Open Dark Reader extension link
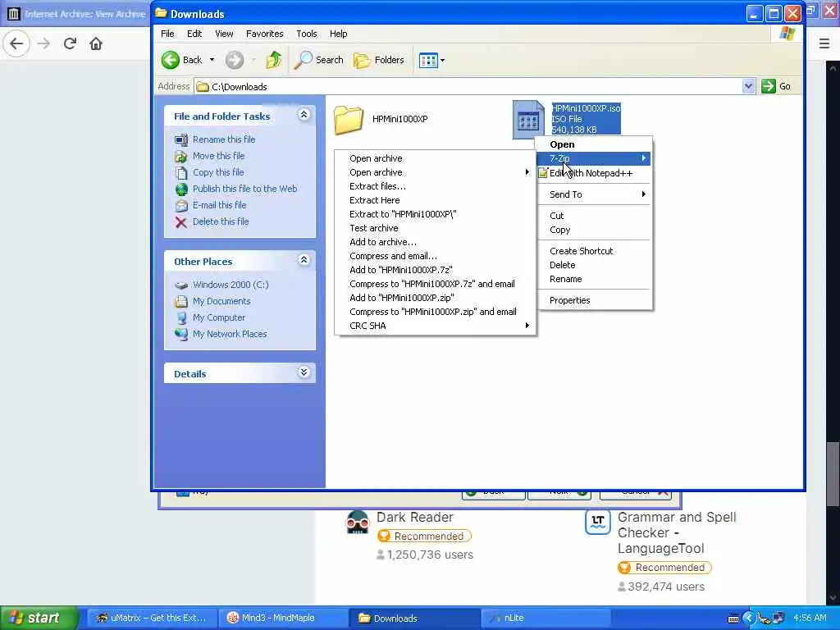This screenshot has width=840, height=630. [414, 518]
